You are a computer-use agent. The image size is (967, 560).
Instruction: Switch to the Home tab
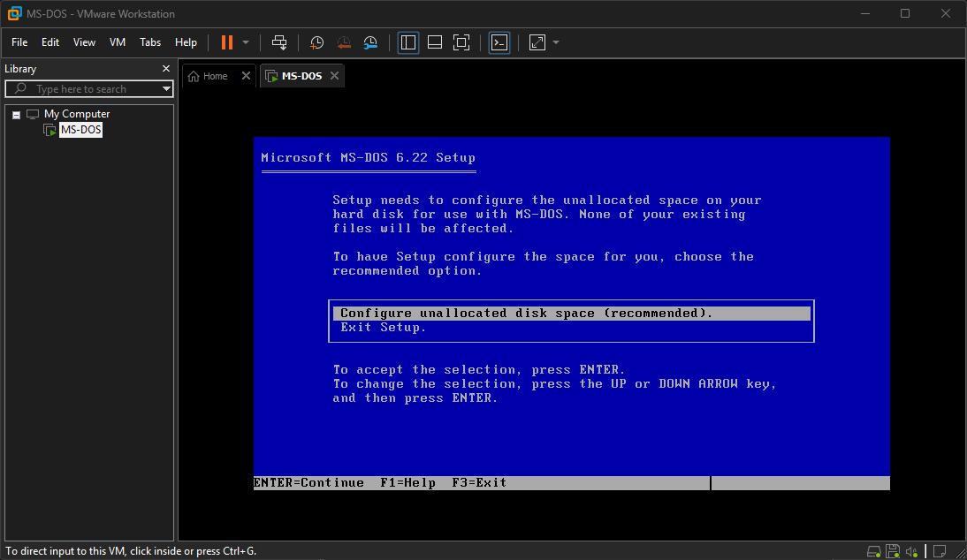209,76
